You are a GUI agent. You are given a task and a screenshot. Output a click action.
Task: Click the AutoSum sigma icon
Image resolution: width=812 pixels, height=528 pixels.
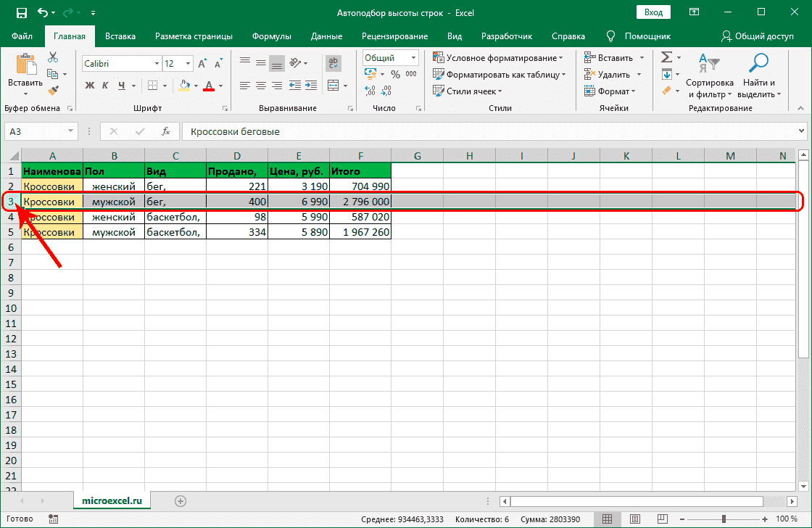(x=666, y=58)
